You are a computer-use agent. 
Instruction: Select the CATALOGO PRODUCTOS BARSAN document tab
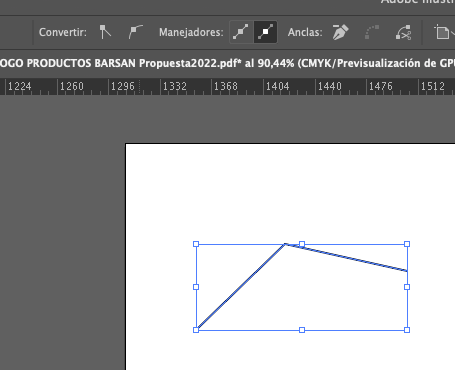[x=227, y=63]
